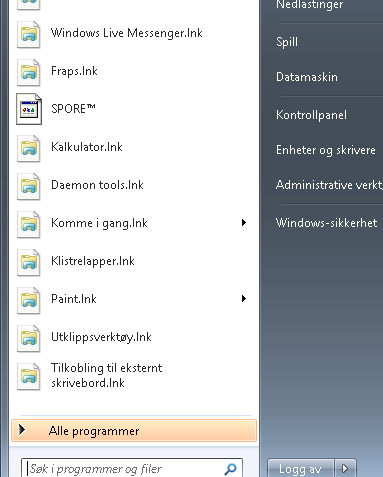Start SPORE™ from the program list
Screen dimensions: 383x477
[73, 109]
